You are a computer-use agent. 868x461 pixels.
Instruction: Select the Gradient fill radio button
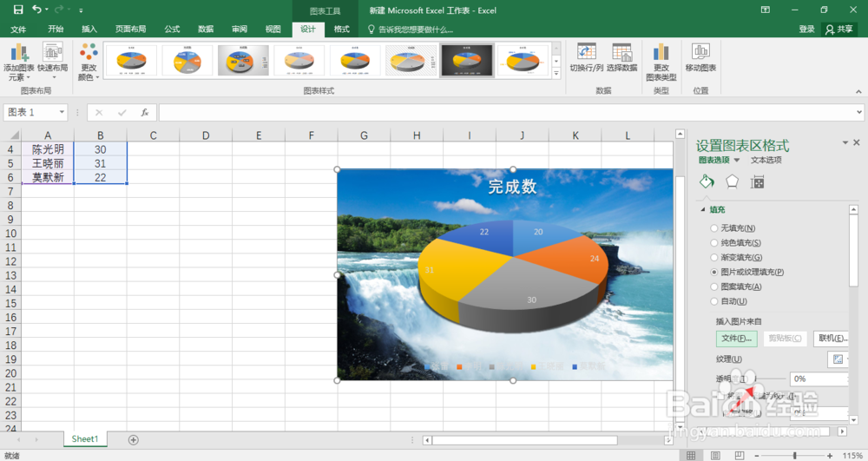(714, 257)
